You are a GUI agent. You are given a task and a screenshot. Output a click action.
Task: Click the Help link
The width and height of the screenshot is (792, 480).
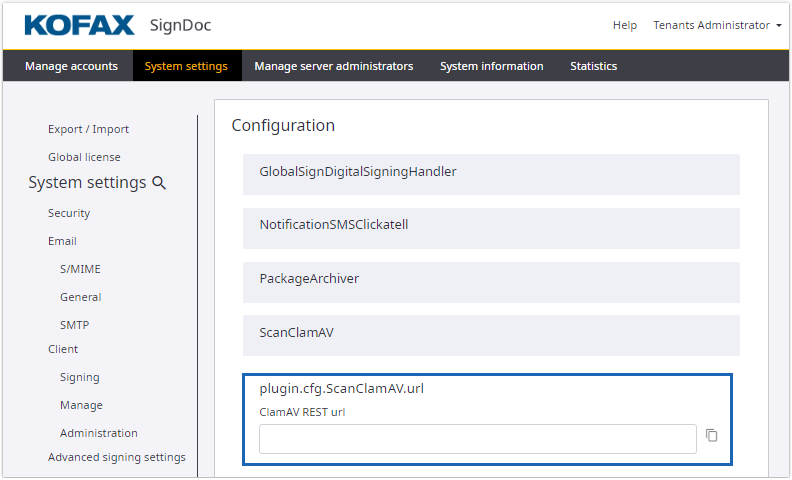624,25
